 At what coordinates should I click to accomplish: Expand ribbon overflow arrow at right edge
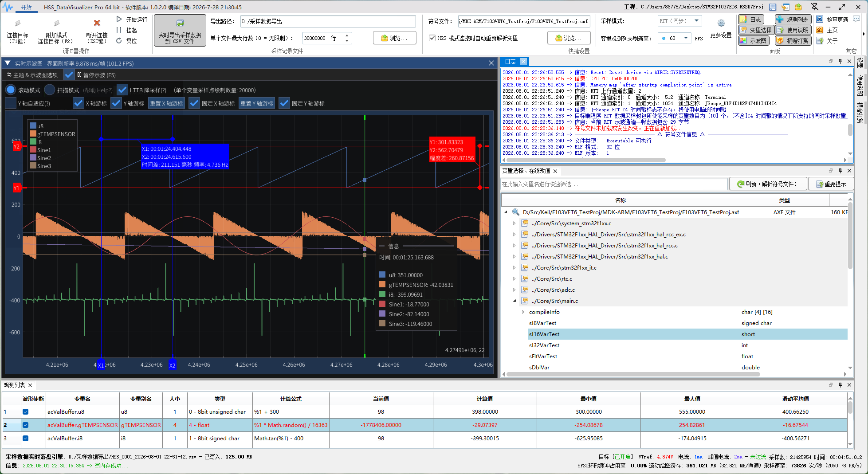[x=864, y=34]
